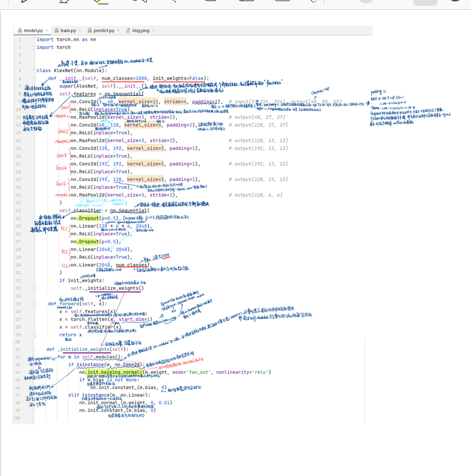Click the image file icon on img.png tab
The width and height of the screenshot is (471, 476).
point(128,30)
